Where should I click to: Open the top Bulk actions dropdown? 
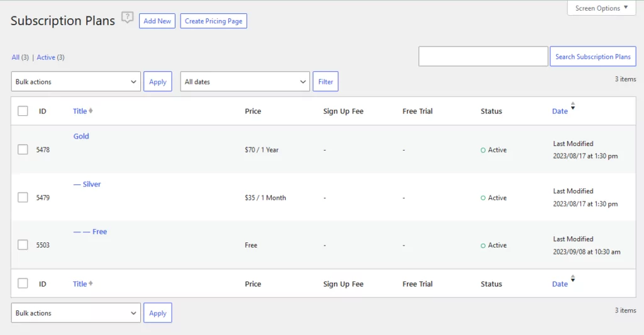pyautogui.click(x=76, y=81)
